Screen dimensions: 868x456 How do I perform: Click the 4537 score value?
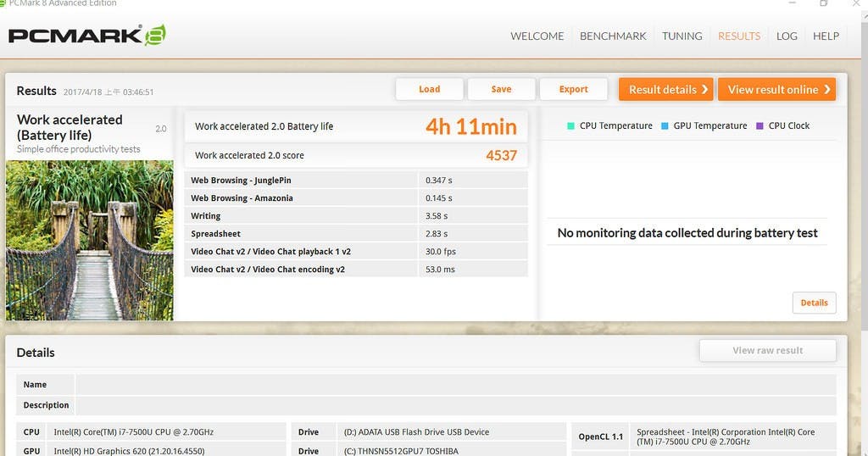pos(502,155)
